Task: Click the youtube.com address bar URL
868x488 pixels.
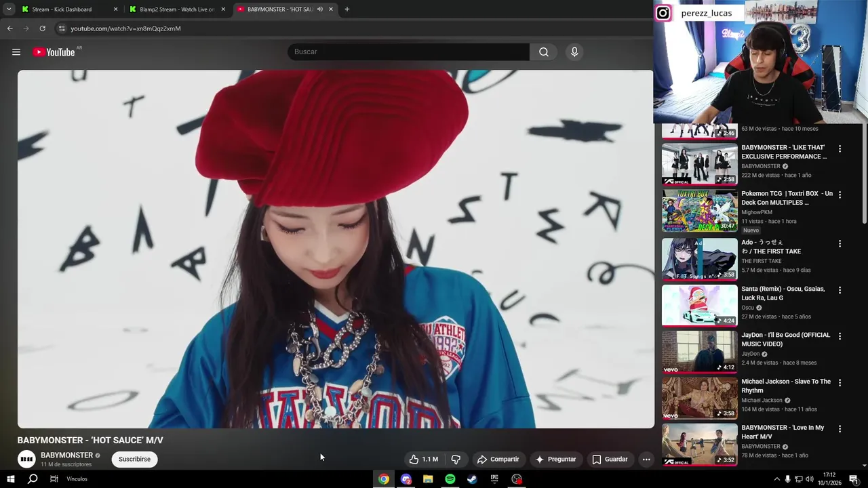Action: pyautogui.click(x=125, y=28)
